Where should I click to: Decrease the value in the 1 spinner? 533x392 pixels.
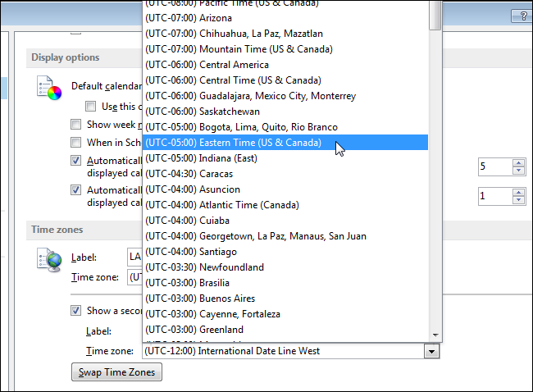(517, 201)
